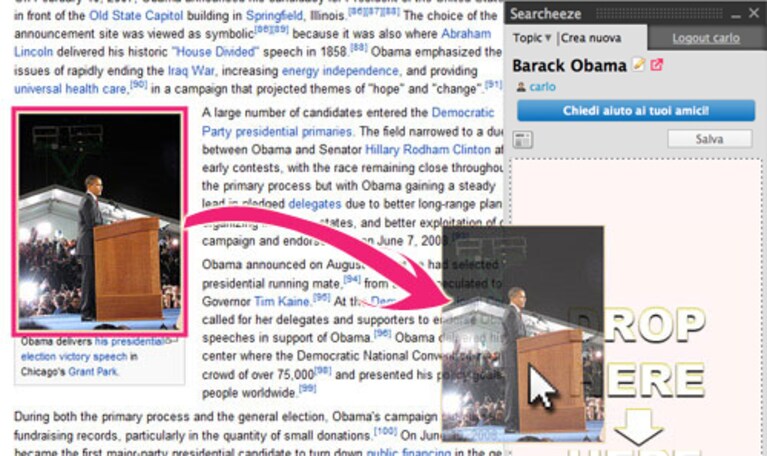Click the Lincoln link

(x=33, y=52)
